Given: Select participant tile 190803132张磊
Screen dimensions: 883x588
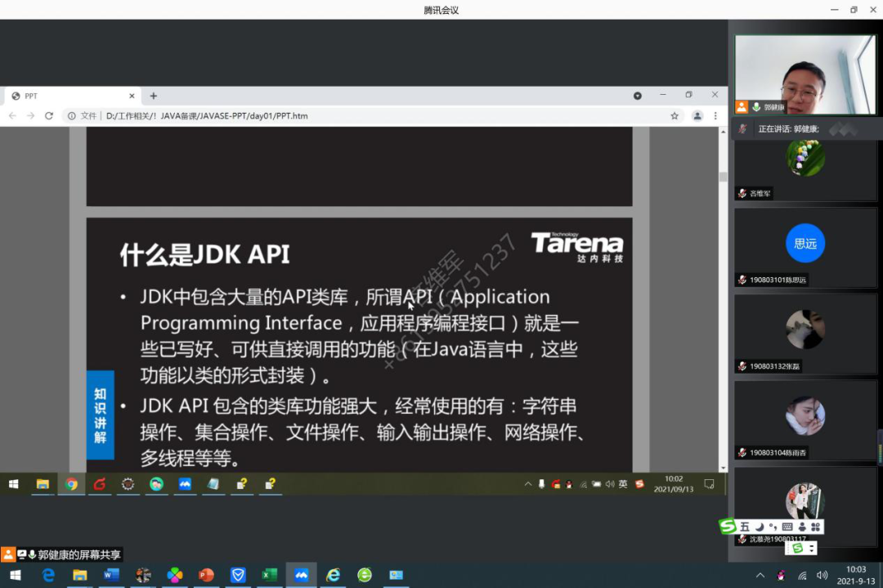Looking at the screenshot, I should tap(805, 334).
